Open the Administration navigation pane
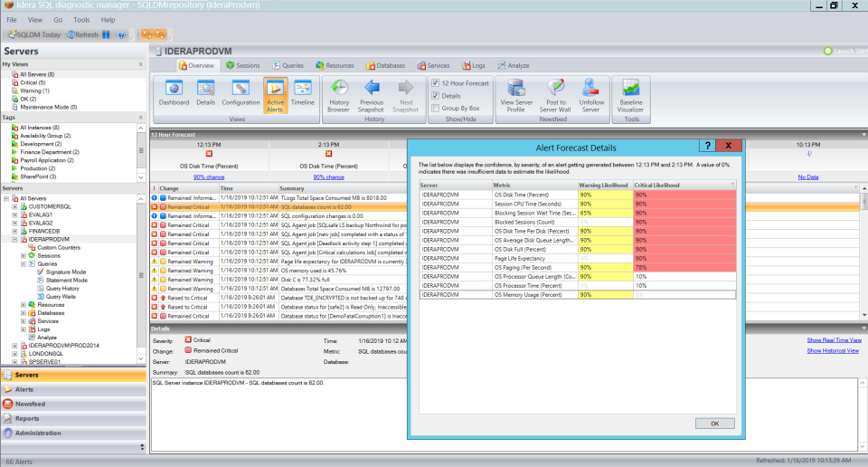The width and height of the screenshot is (868, 467). 73,434
